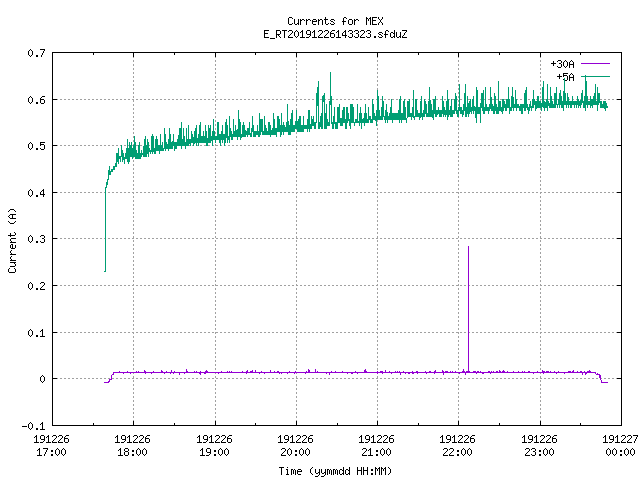
Task: Click the green +5A vertical rise at trace start
Action: [105, 231]
